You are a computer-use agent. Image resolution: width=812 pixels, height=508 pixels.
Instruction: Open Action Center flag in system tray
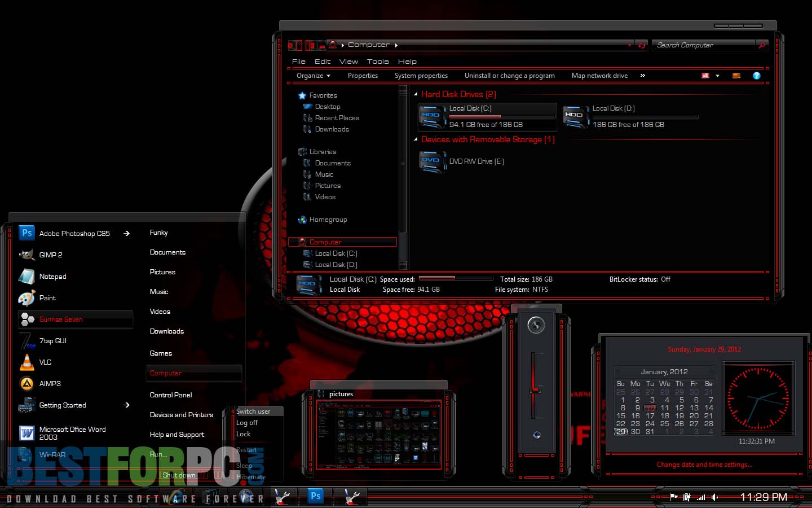point(673,497)
